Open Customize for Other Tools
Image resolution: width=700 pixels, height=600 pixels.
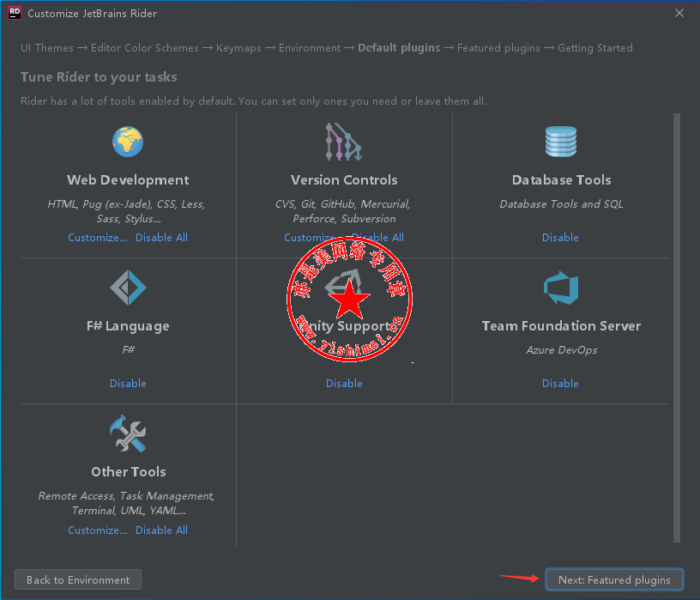(x=97, y=530)
